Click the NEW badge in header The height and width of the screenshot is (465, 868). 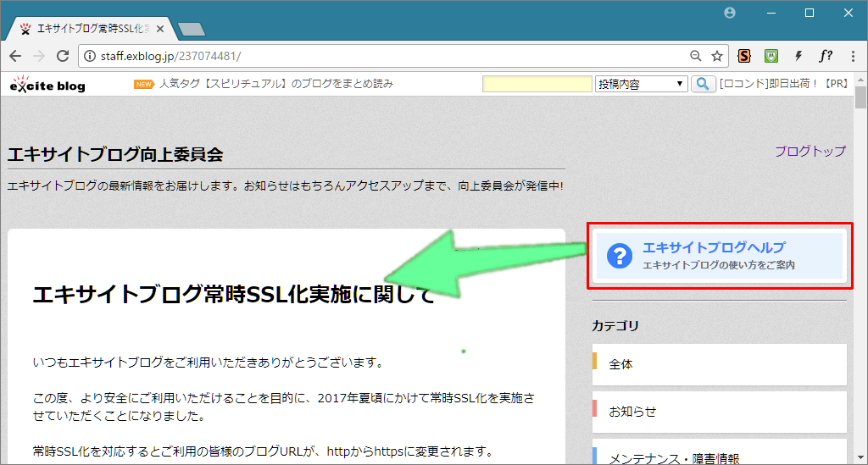click(144, 84)
